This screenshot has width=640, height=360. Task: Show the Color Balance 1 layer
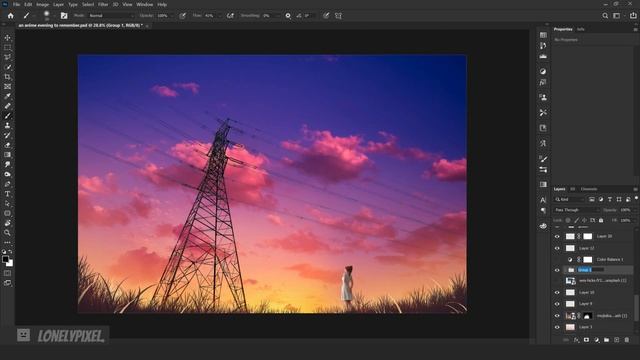pyautogui.click(x=557, y=259)
